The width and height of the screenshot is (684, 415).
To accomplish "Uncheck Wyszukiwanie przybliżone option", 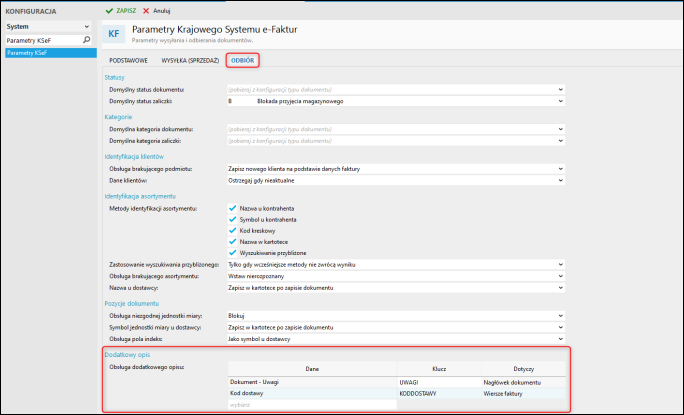I will pyautogui.click(x=231, y=252).
